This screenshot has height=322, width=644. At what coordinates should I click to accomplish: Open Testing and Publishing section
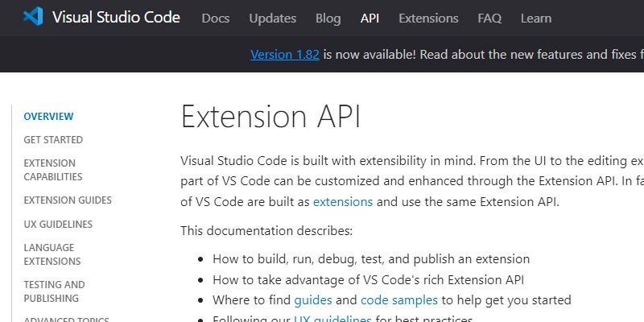54,291
